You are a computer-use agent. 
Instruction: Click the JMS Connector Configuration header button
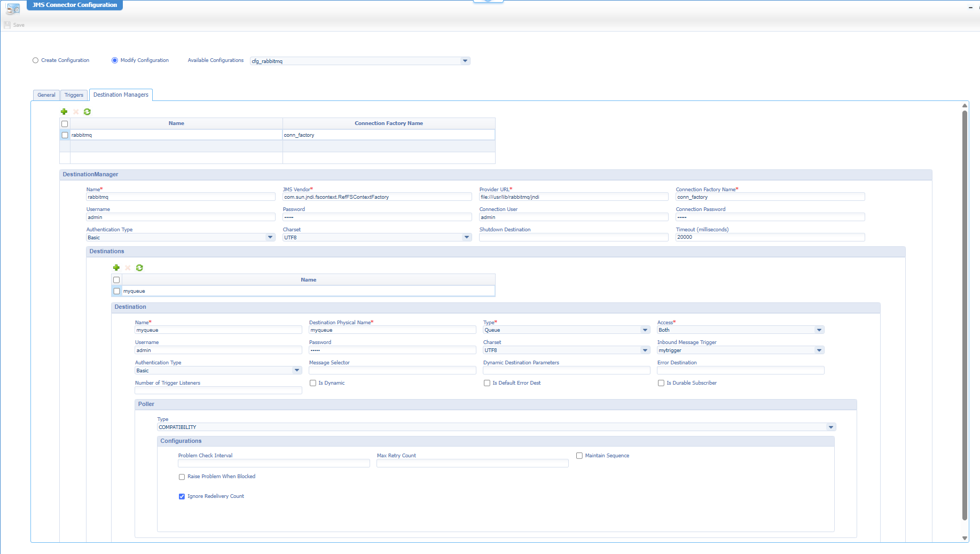[x=74, y=5]
